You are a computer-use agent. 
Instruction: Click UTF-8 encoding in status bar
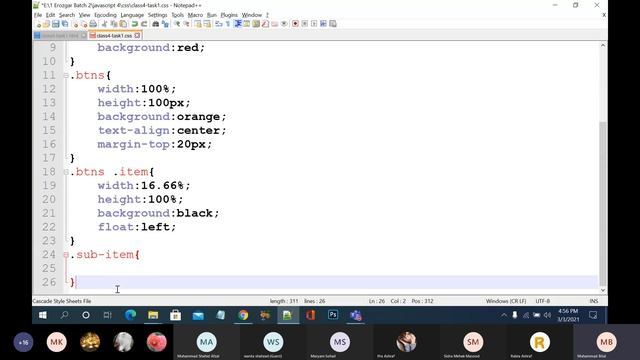tap(543, 301)
